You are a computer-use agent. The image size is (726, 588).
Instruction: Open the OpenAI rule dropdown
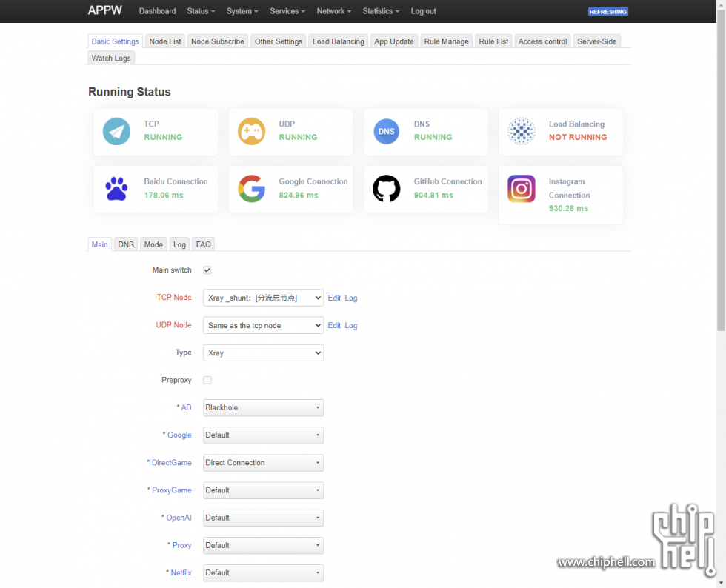tap(264, 518)
